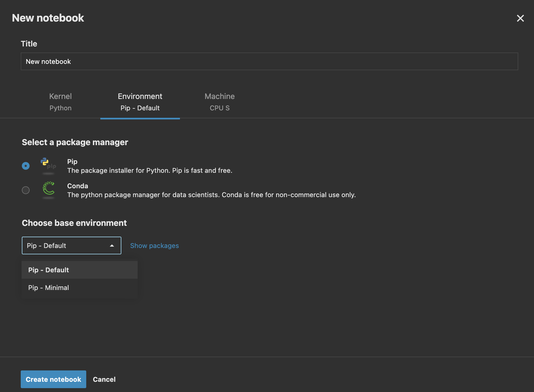This screenshot has width=534, height=392.
Task: Click the Pip option title text
Action: click(x=72, y=161)
